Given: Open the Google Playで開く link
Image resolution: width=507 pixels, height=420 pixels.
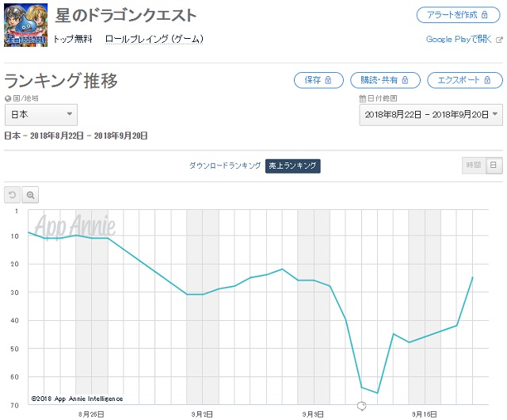Looking at the screenshot, I should 459,39.
